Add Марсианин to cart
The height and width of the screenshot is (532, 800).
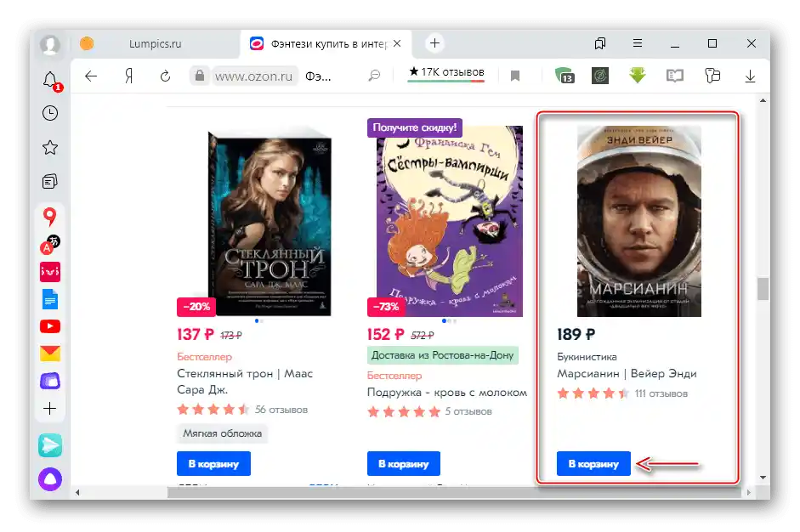593,464
